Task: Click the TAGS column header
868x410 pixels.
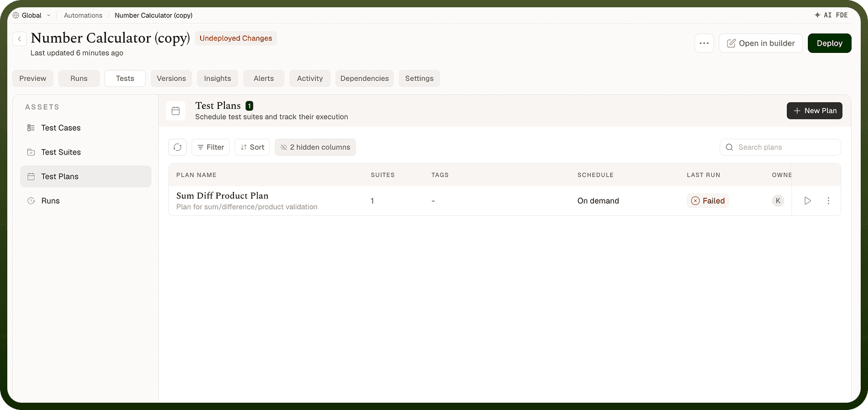Action: point(440,175)
